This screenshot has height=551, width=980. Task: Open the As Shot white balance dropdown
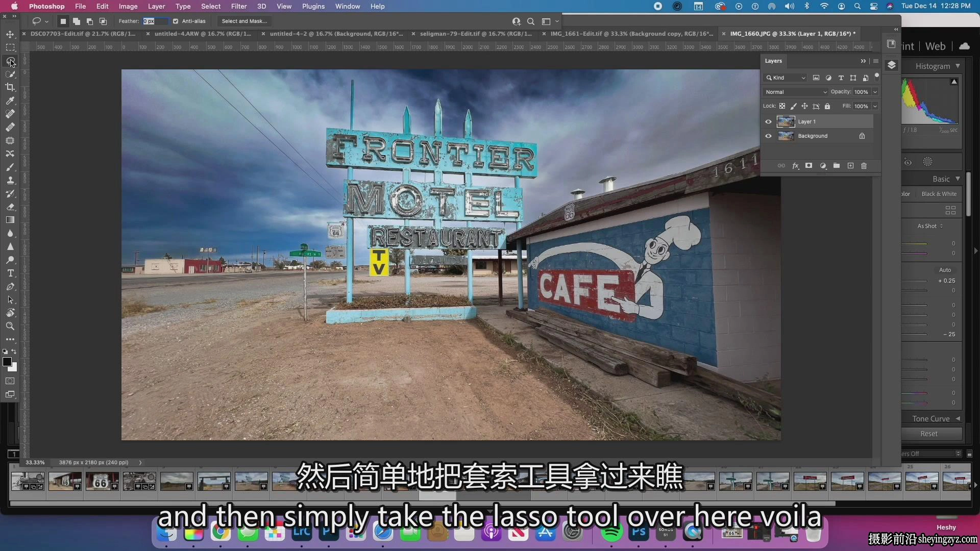pos(930,226)
